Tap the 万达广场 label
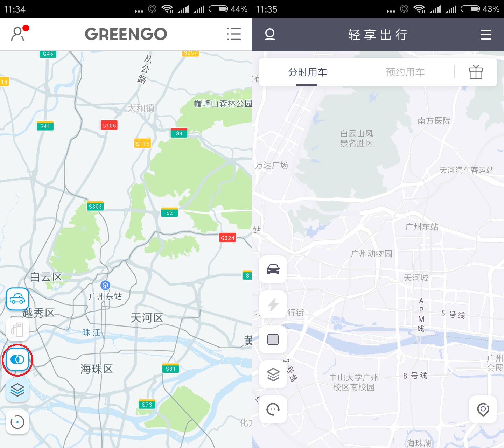The image size is (504, 448). coord(272,165)
